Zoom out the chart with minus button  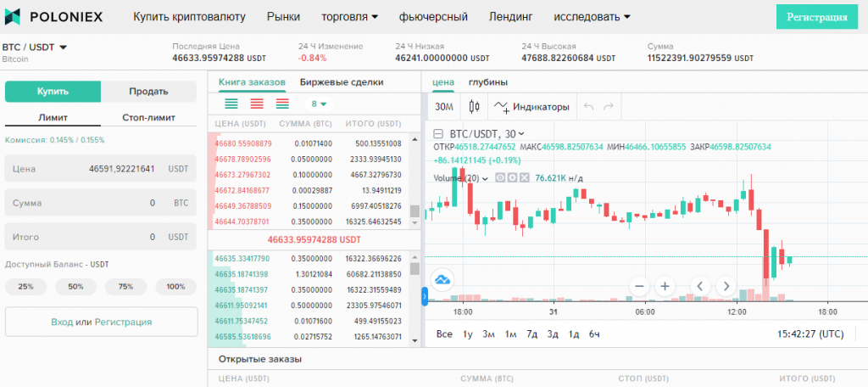coord(640,286)
